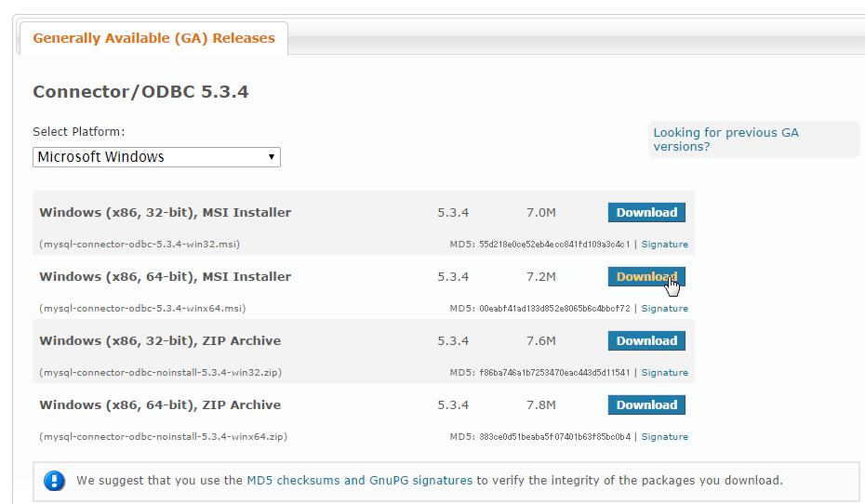Viewport: 865px width, 504px height.
Task: Click 'Windows (x86, 64-bit), ZIP Archive' title
Action: coord(160,405)
